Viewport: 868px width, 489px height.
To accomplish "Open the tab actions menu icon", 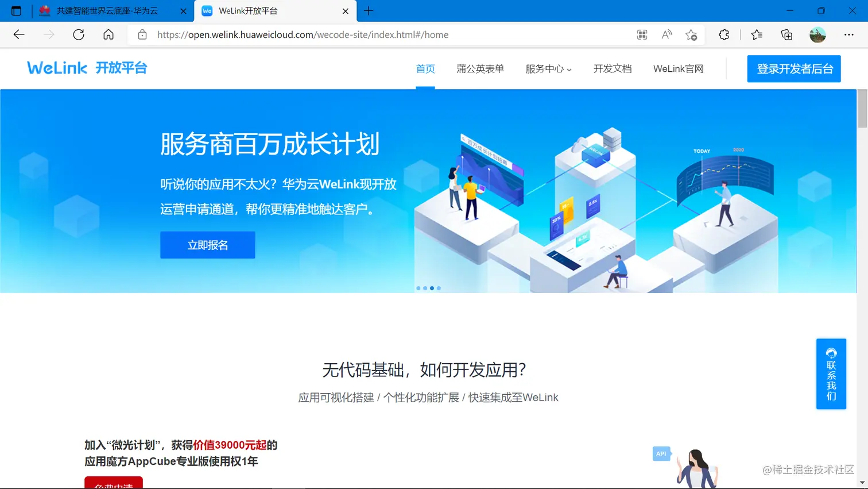I will pyautogui.click(x=16, y=11).
